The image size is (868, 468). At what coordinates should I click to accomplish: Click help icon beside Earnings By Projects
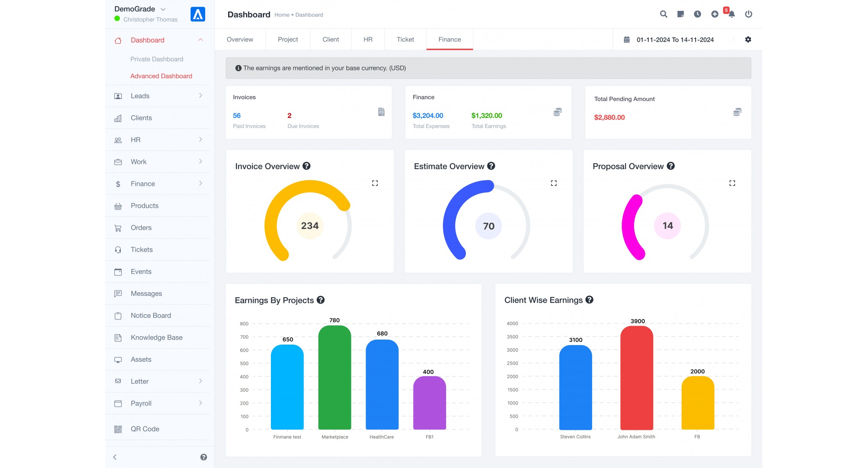click(321, 300)
